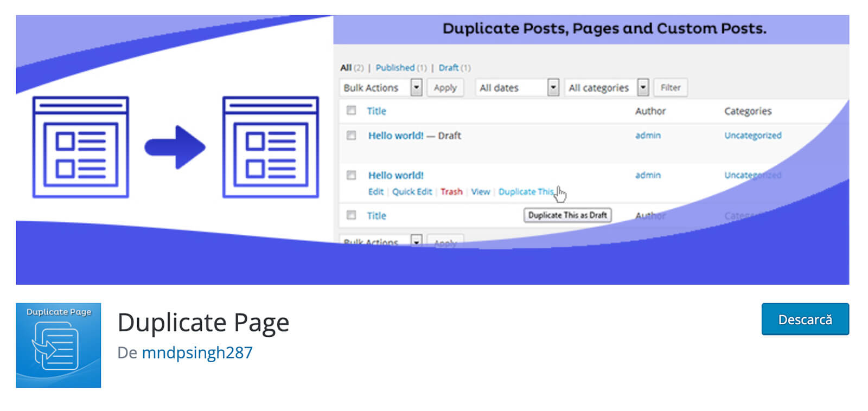This screenshot has width=868, height=411.
Task: Click the Duplicate Page plugin title
Action: coord(203,323)
